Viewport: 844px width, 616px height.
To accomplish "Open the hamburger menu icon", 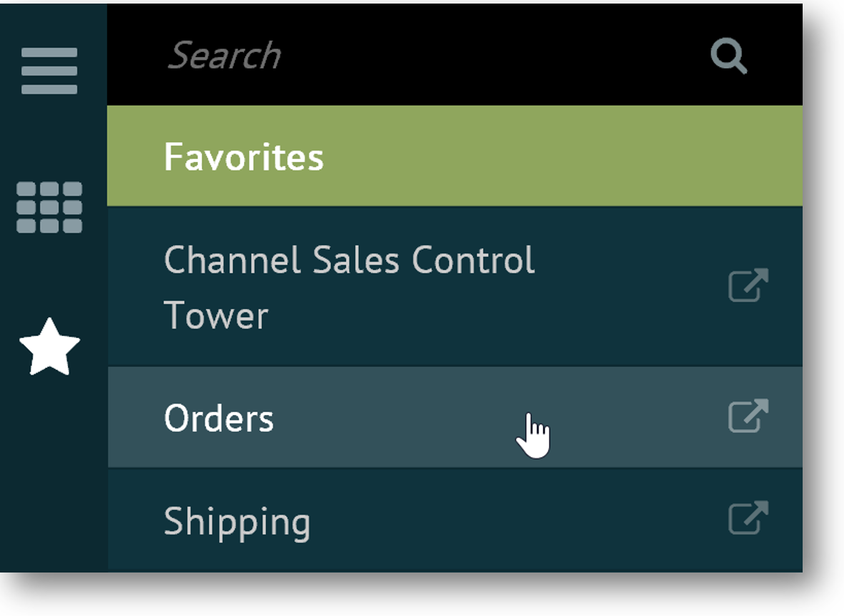I will pyautogui.click(x=49, y=71).
